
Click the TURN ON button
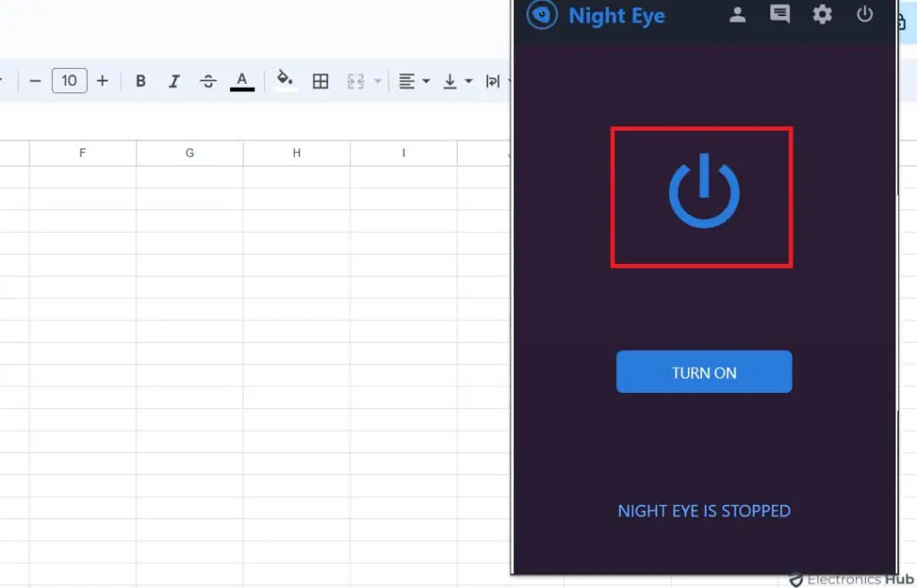[704, 371]
